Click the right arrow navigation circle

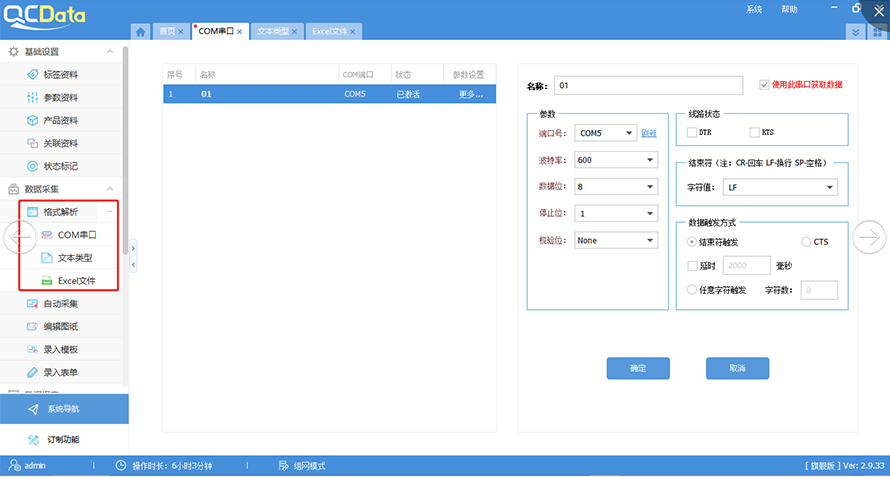click(869, 237)
